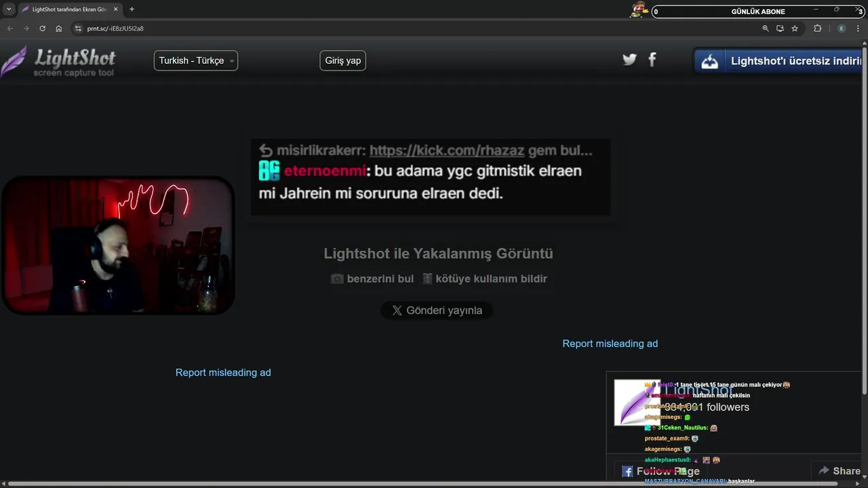Open the Chrome three-dot menu
The image size is (868, 488).
[859, 28]
